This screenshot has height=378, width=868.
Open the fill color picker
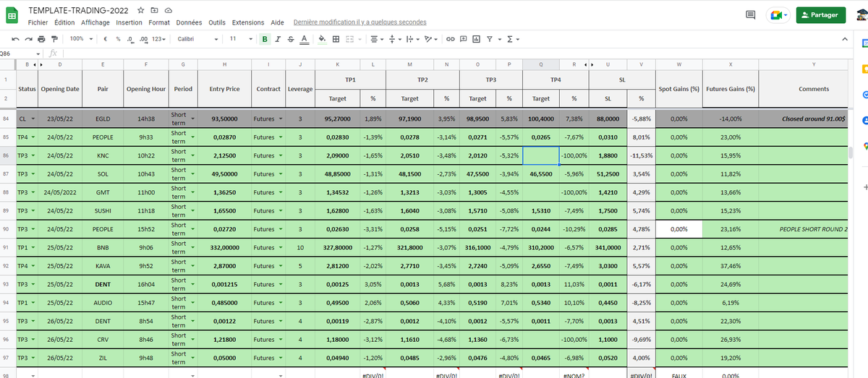[323, 38]
